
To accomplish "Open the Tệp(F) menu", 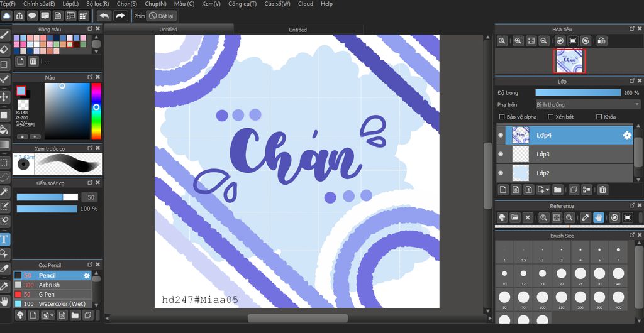I will [8, 4].
